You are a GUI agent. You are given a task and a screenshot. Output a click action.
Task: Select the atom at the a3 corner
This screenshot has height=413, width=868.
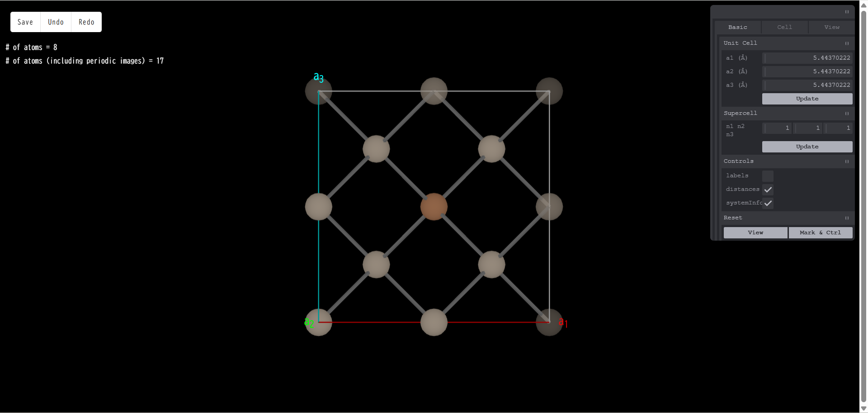point(318,91)
